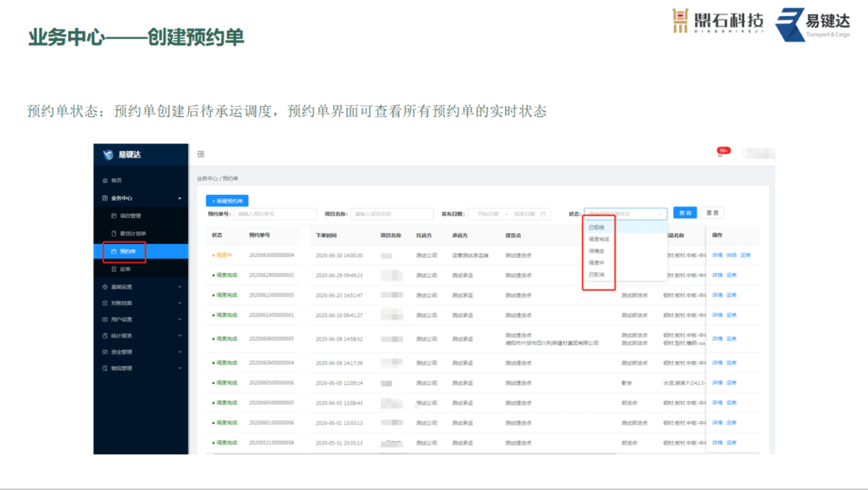Click order number 2020061000000001
Screen dimensions: 868x490
(x=271, y=315)
